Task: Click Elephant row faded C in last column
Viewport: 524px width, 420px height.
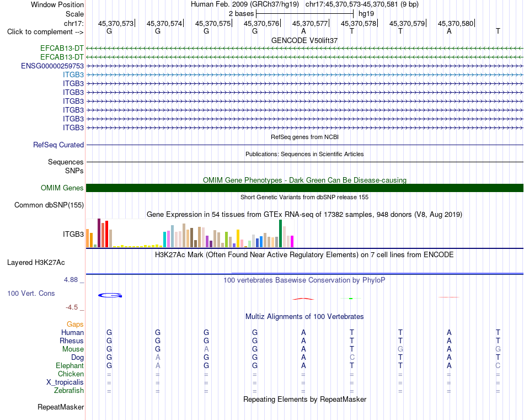Action: pyautogui.click(x=498, y=365)
